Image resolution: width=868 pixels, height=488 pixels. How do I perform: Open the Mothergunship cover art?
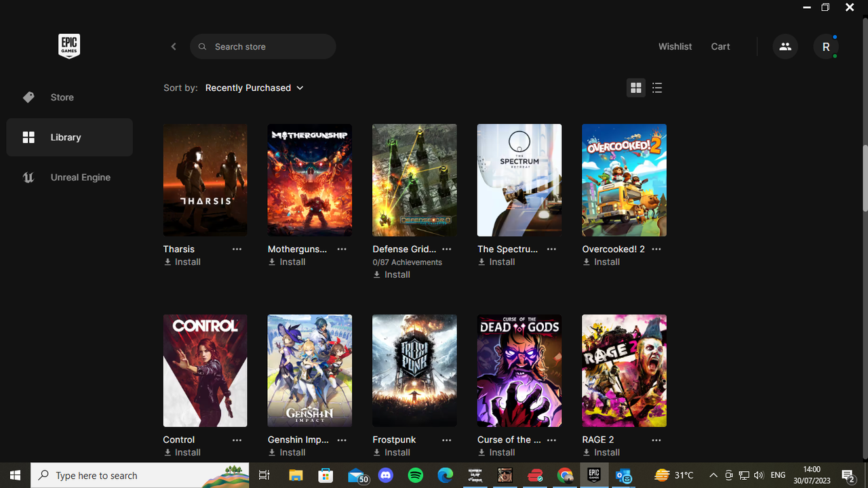[x=310, y=180]
